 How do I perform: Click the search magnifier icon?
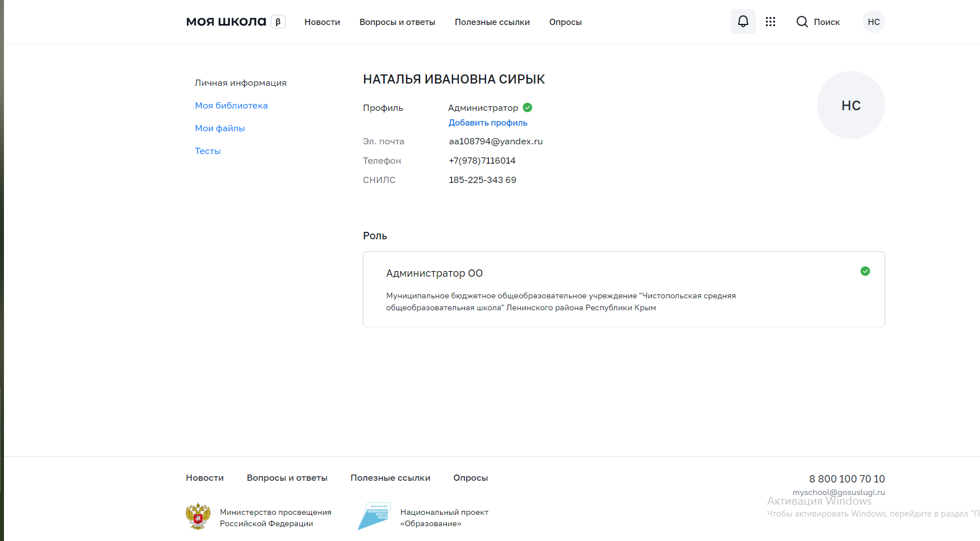(x=802, y=22)
